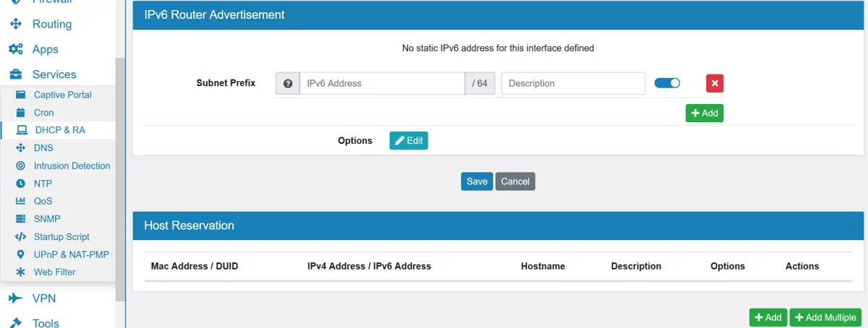Click the sidebar vertical scrollbar

click(x=121, y=181)
